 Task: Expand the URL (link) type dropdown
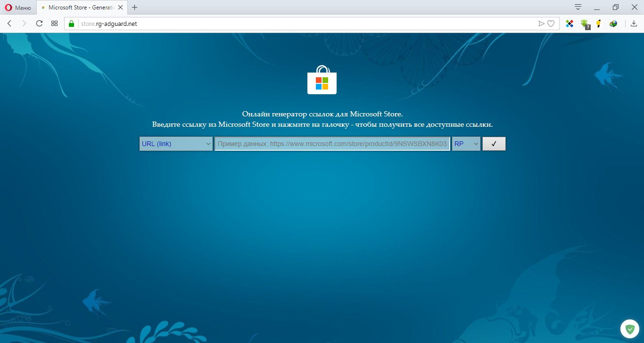coord(176,144)
